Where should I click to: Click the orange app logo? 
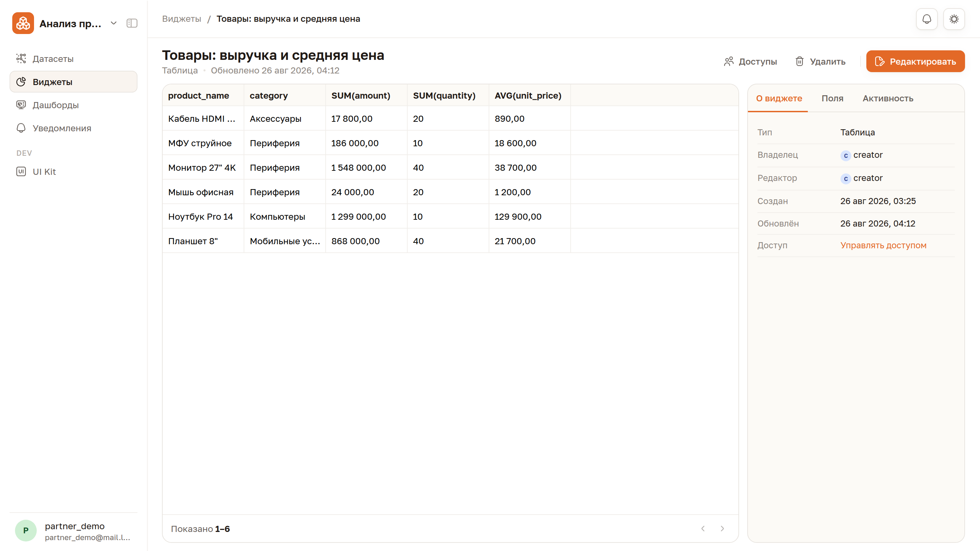tap(23, 23)
